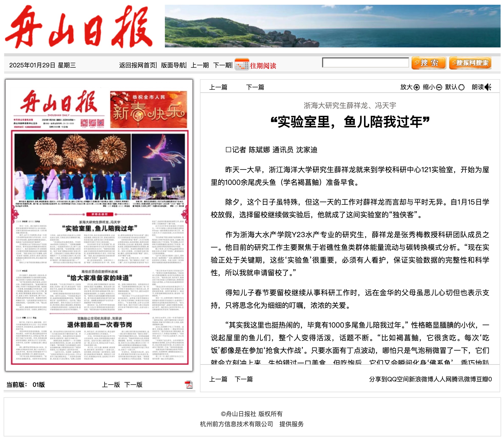
Task: Go to 上一期 previous issue
Action: (x=200, y=65)
